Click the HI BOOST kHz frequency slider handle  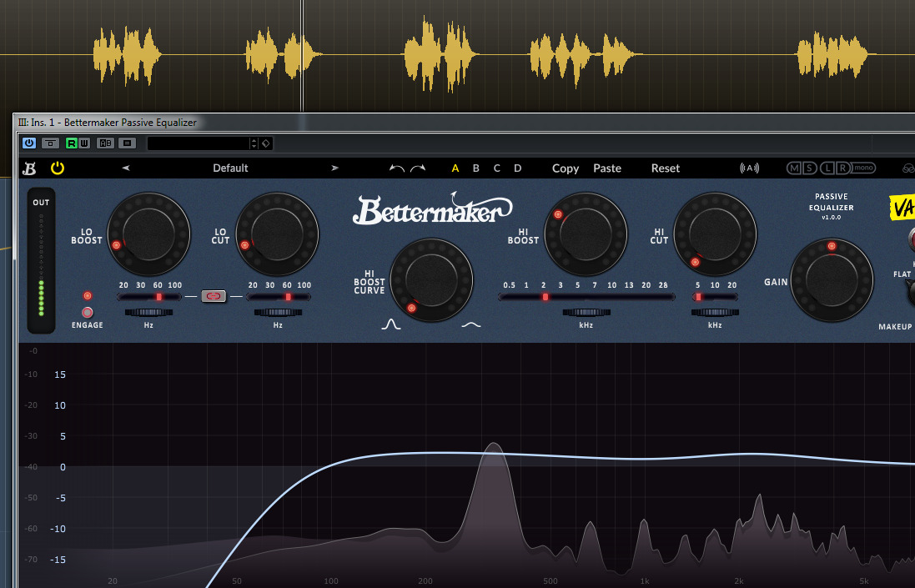tap(545, 297)
